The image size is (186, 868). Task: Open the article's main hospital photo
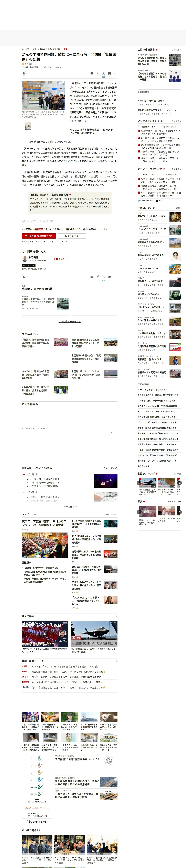[x=44, y=95]
